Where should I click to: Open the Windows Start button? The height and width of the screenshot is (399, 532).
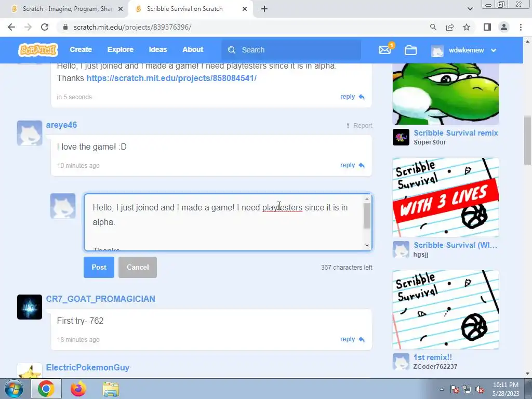pyautogui.click(x=14, y=389)
